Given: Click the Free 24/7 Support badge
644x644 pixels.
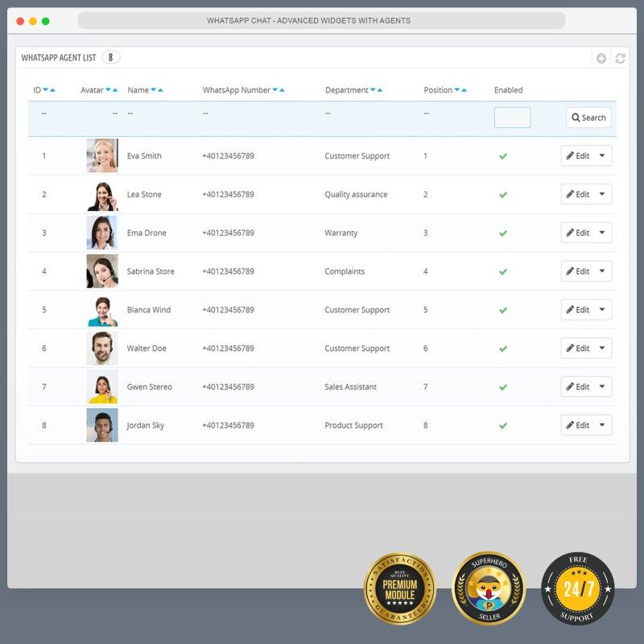Looking at the screenshot, I should click(x=578, y=588).
